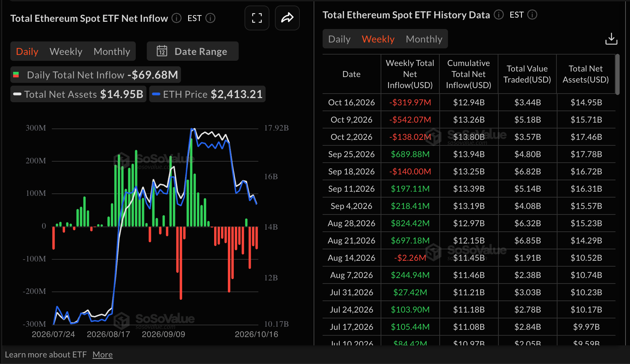Viewport: 630px width, 364px height.
Task: Click the -$542.07M weekly inflow value
Action: coord(410,119)
